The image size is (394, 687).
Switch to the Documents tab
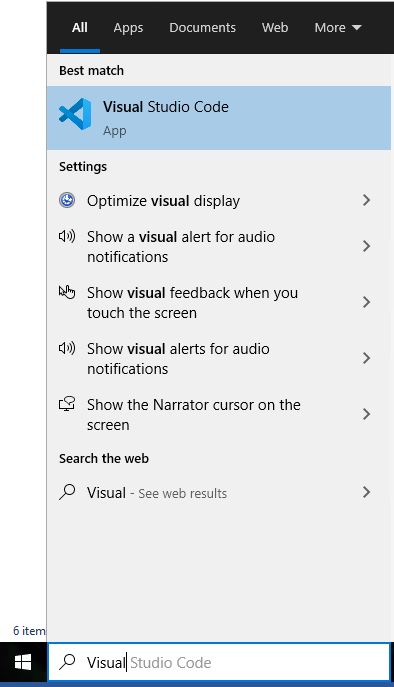(202, 28)
